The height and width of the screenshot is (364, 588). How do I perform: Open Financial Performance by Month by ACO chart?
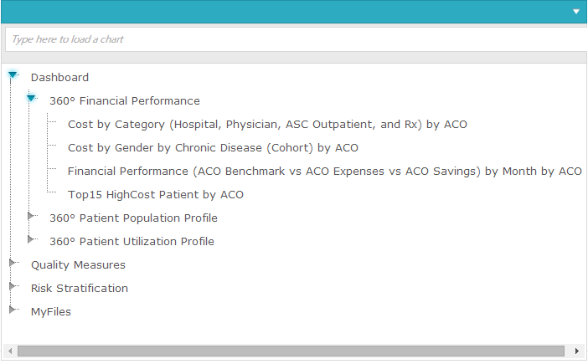(324, 172)
